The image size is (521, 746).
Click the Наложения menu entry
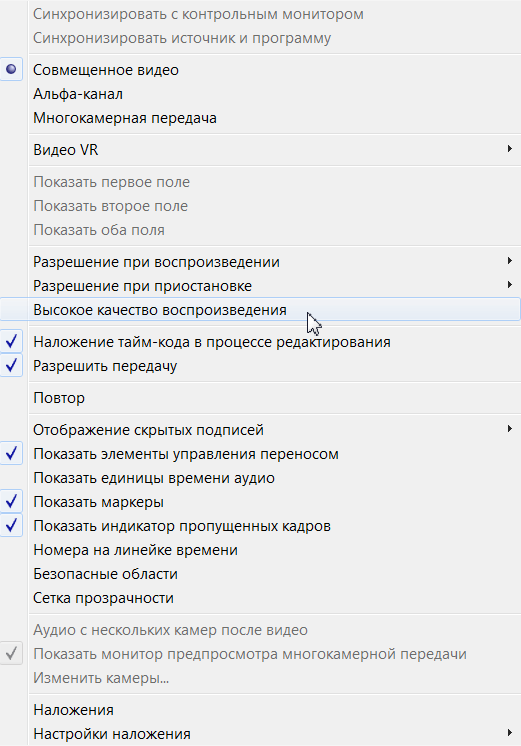pyautogui.click(x=260, y=710)
